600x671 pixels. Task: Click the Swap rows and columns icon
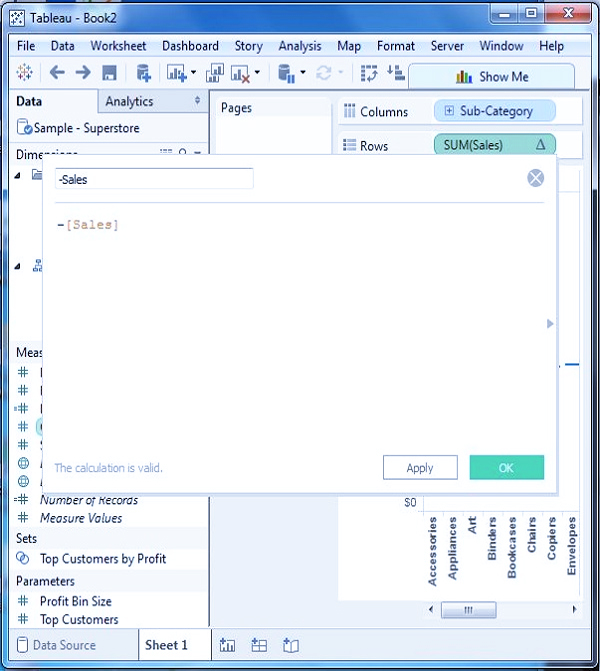pos(369,73)
